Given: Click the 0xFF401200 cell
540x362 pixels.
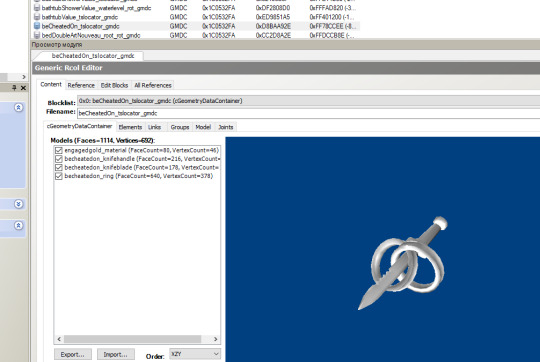Looking at the screenshot, I should [x=333, y=17].
